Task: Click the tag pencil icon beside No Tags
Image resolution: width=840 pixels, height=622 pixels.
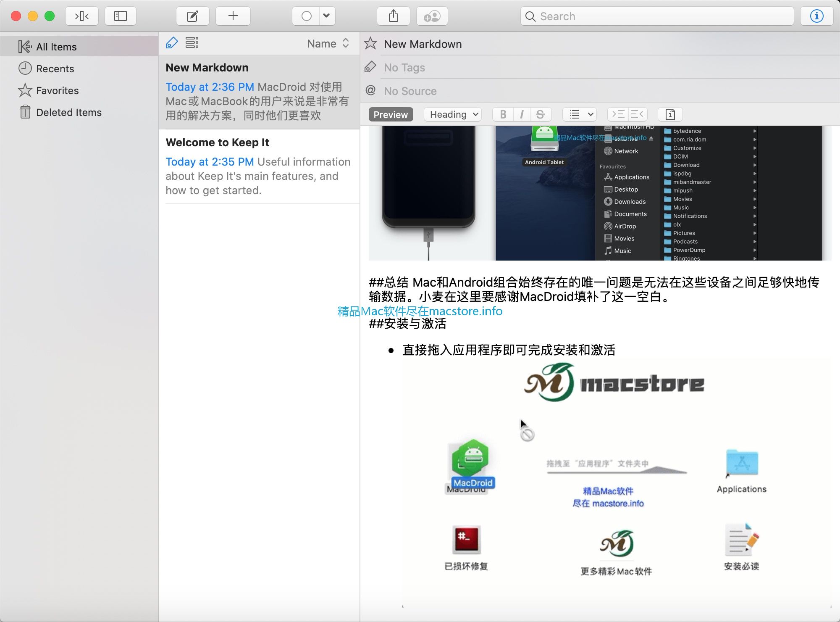Action: pos(370,67)
